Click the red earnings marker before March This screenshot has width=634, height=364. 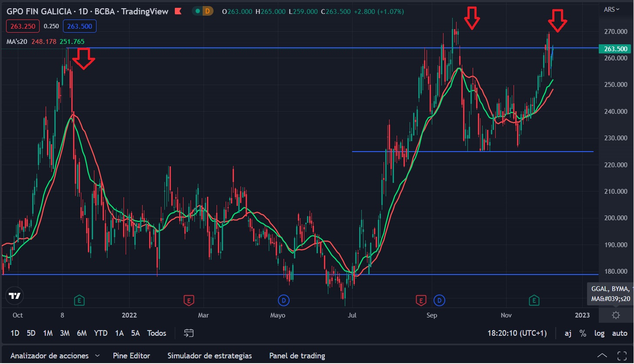[188, 300]
